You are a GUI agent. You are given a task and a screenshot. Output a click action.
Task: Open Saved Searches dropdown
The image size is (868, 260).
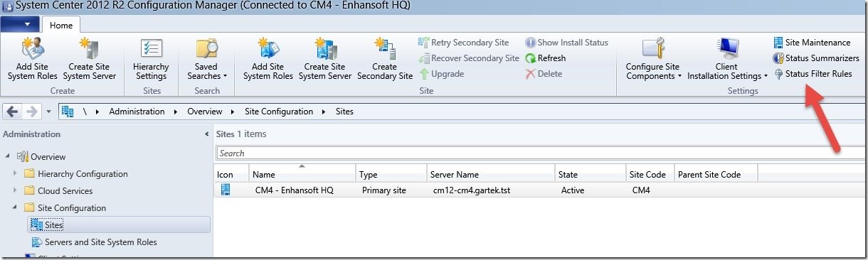(207, 59)
